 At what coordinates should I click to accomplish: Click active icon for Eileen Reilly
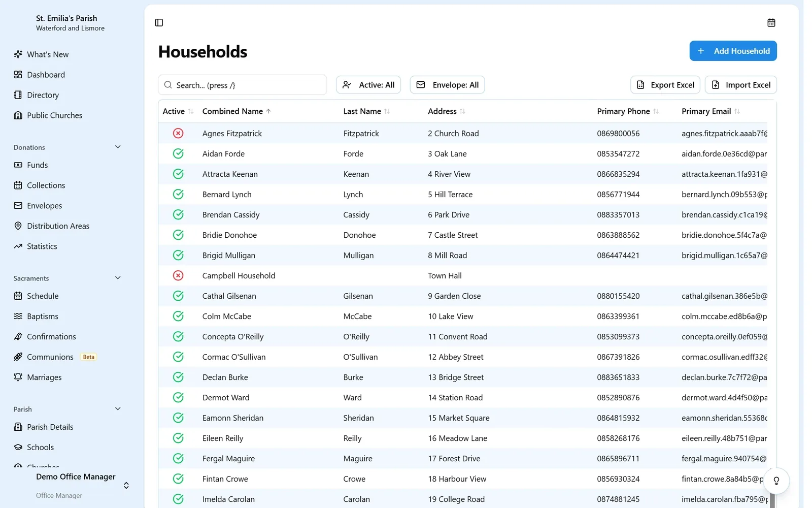(178, 438)
